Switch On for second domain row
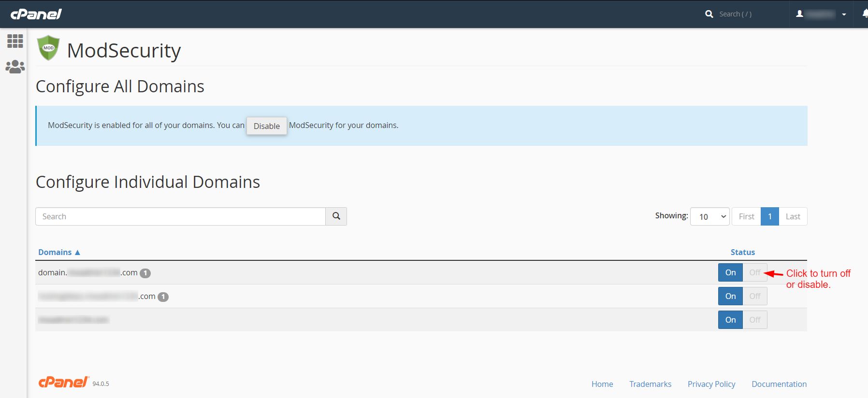Viewport: 868px width, 398px height. coord(730,296)
